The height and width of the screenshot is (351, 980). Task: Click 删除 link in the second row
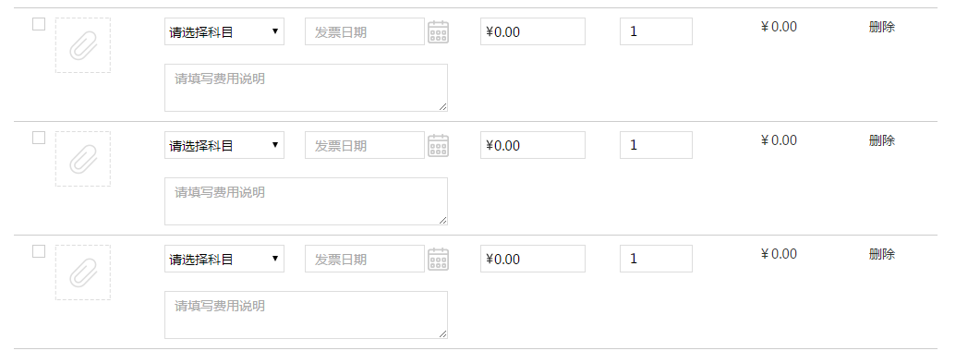click(x=882, y=140)
